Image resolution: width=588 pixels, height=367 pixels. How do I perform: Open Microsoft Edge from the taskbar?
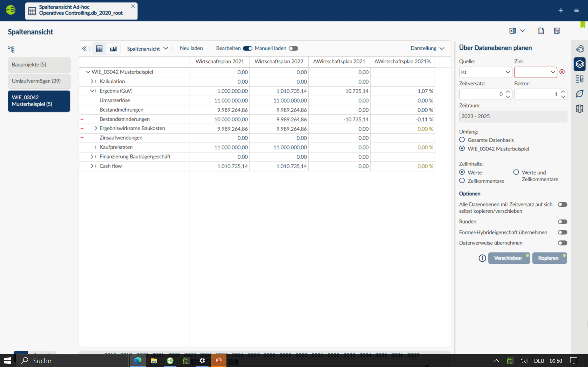(138, 361)
